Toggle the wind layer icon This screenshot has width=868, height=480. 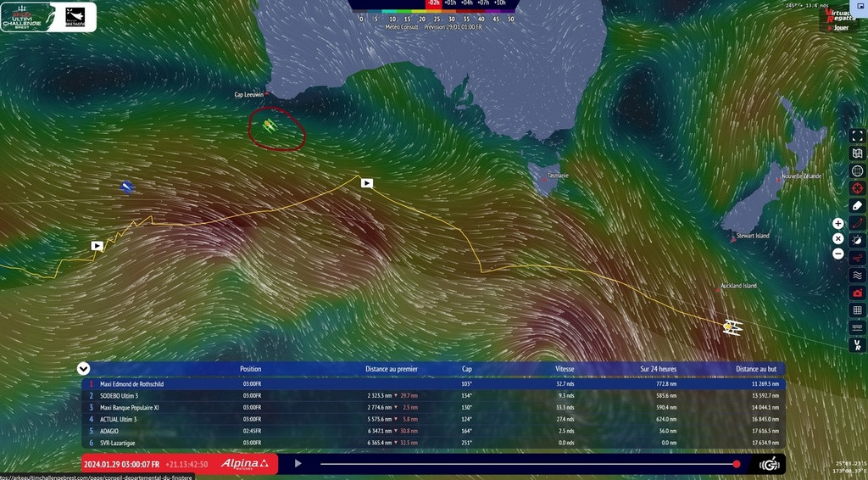tap(857, 258)
